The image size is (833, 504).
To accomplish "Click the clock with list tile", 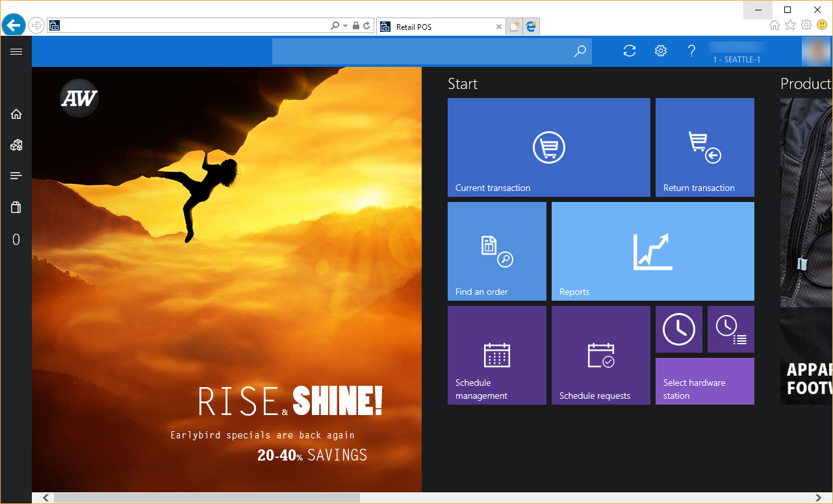I will [x=731, y=329].
